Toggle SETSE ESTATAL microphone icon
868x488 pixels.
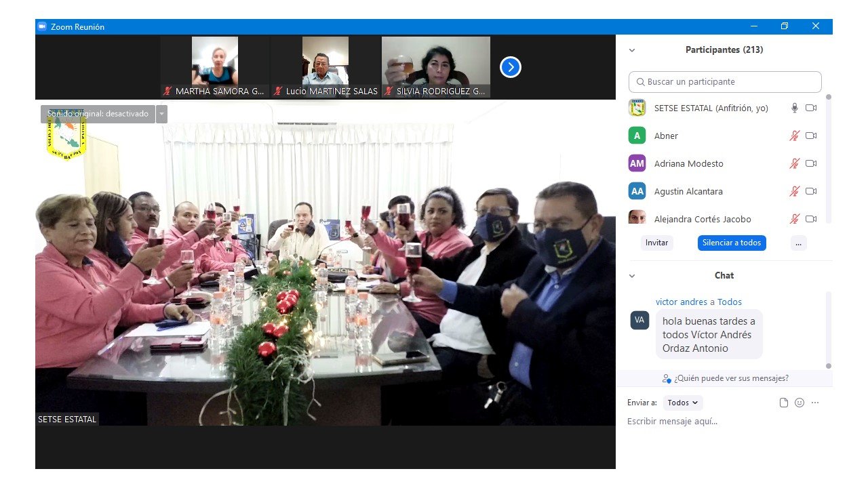point(794,108)
